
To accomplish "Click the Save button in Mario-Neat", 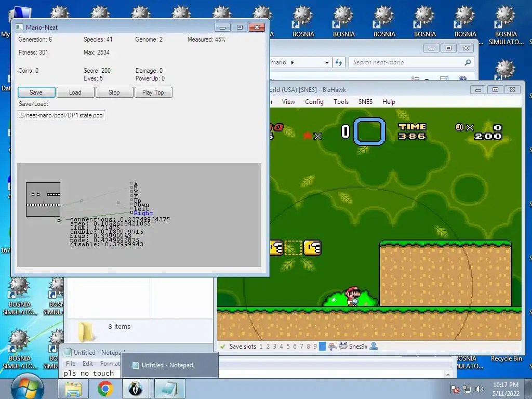I will coord(36,92).
